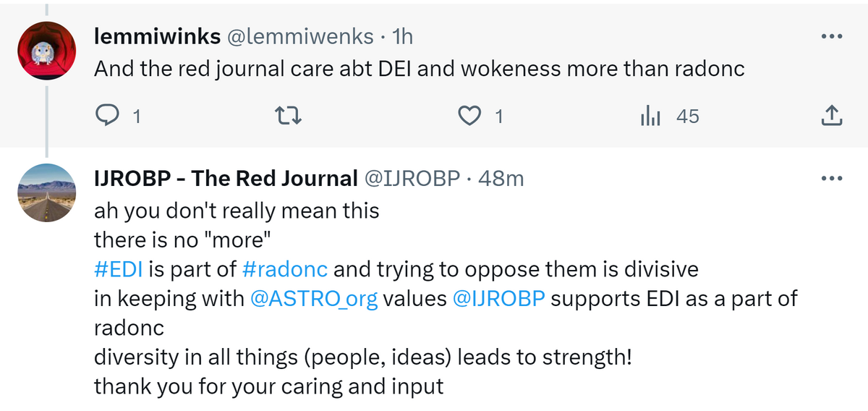Reply to the lemmiwinks tweet

(108, 115)
